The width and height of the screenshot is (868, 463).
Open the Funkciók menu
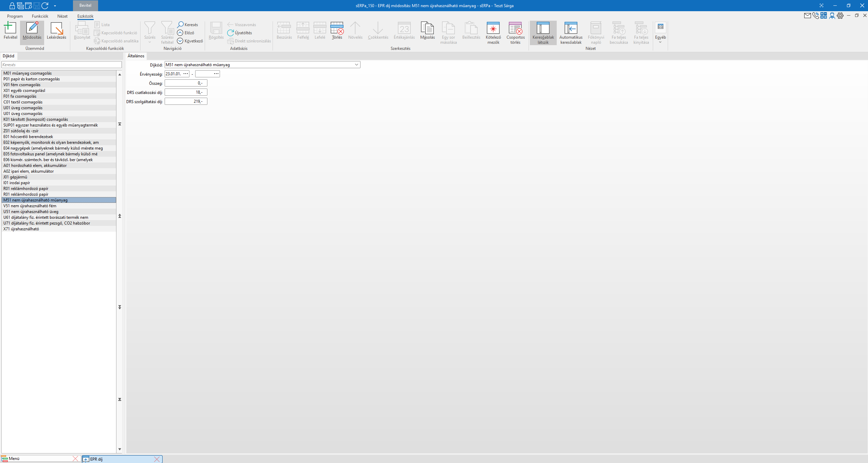tap(40, 16)
